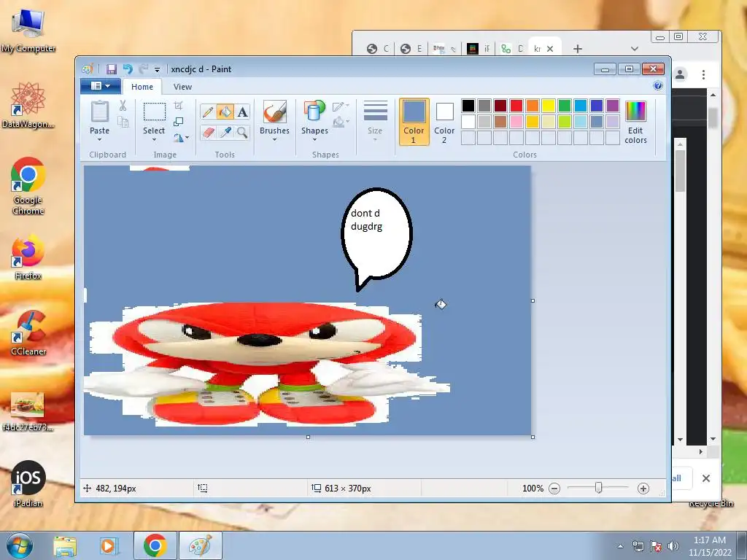
Task: Open Customize Quick Access Toolbar dropdown
Action: tap(157, 70)
